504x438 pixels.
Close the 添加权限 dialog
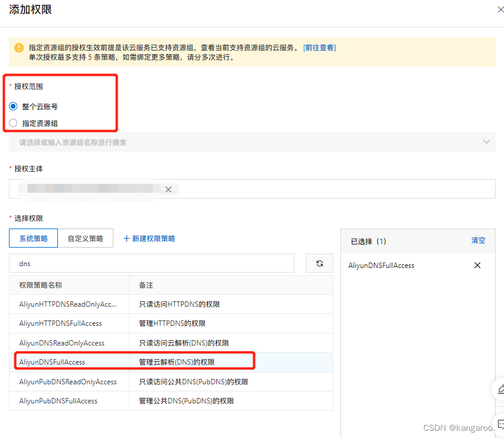(500, 10)
